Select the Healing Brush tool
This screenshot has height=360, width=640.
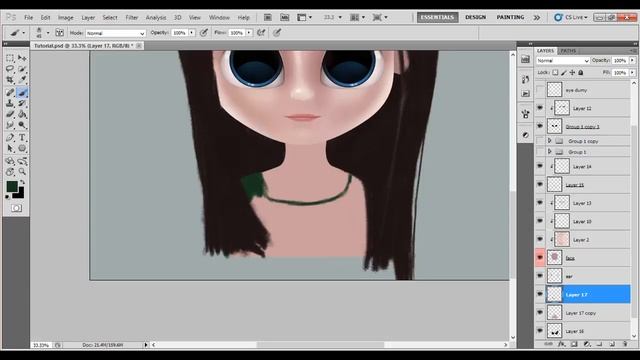click(x=10, y=93)
